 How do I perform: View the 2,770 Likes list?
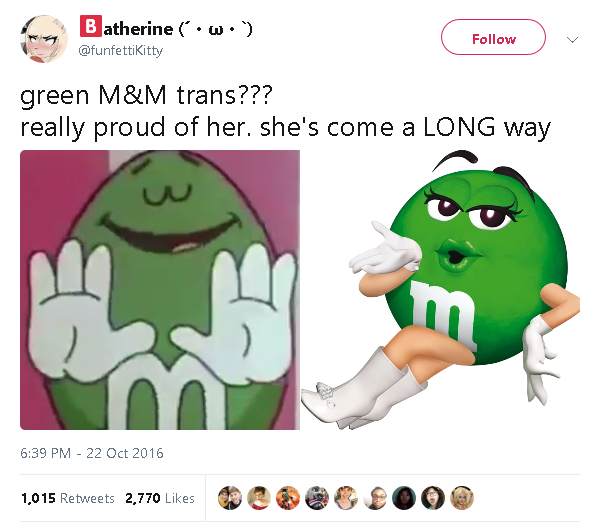[x=160, y=498]
